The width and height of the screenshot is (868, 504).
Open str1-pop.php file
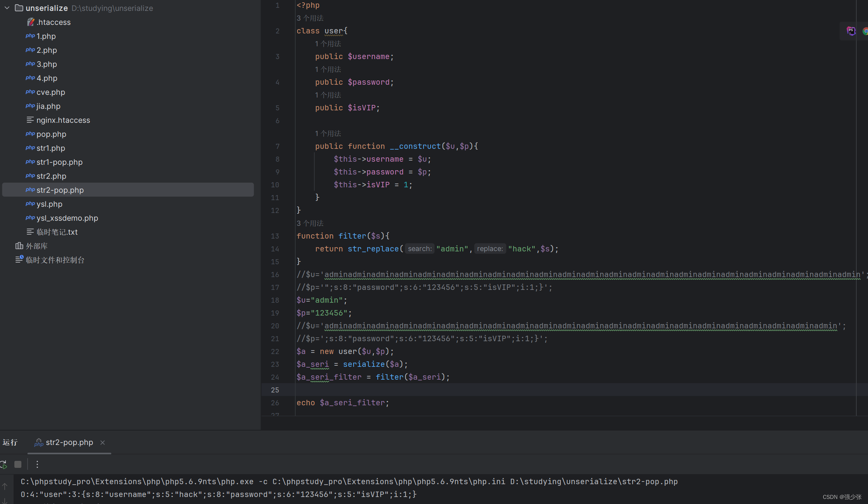(59, 162)
